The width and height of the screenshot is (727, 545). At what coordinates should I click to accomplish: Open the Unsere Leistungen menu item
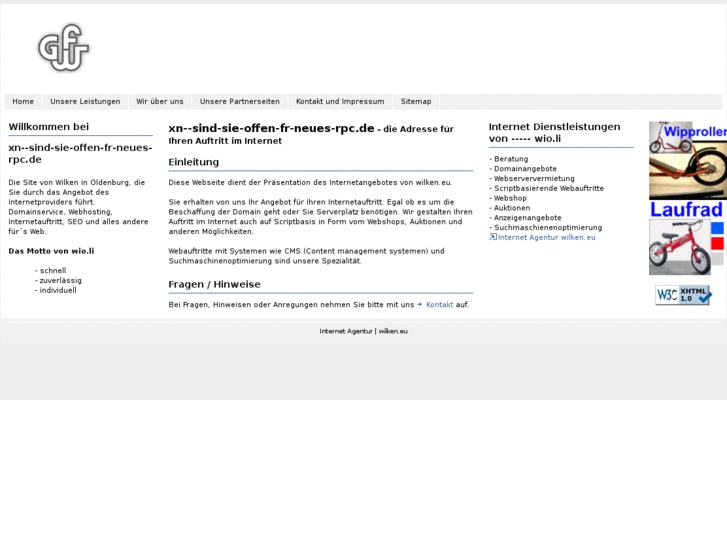[x=85, y=102]
